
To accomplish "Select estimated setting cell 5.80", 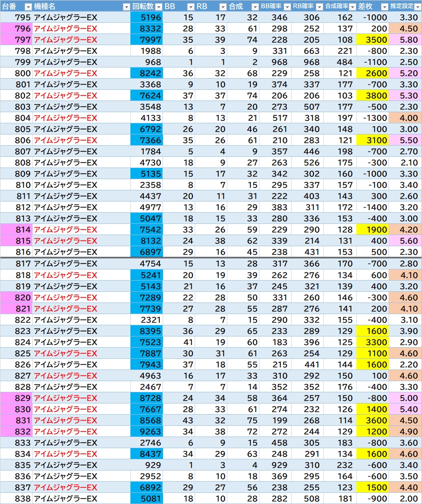I will tap(405, 40).
